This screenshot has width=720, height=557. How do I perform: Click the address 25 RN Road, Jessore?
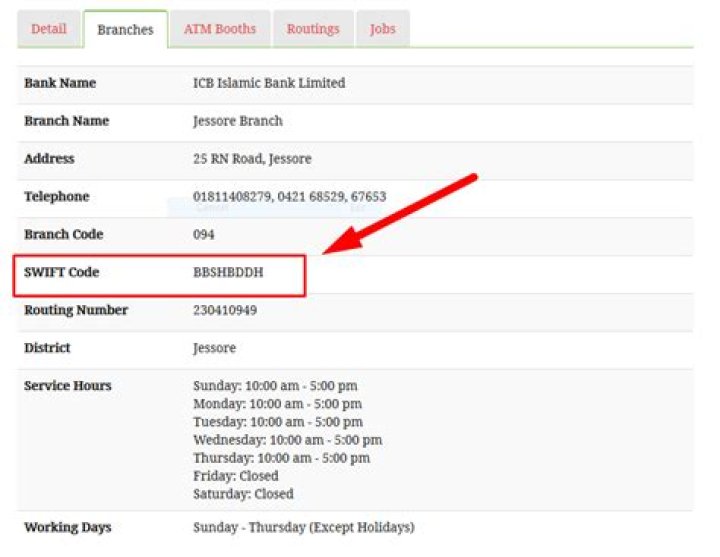(x=252, y=159)
